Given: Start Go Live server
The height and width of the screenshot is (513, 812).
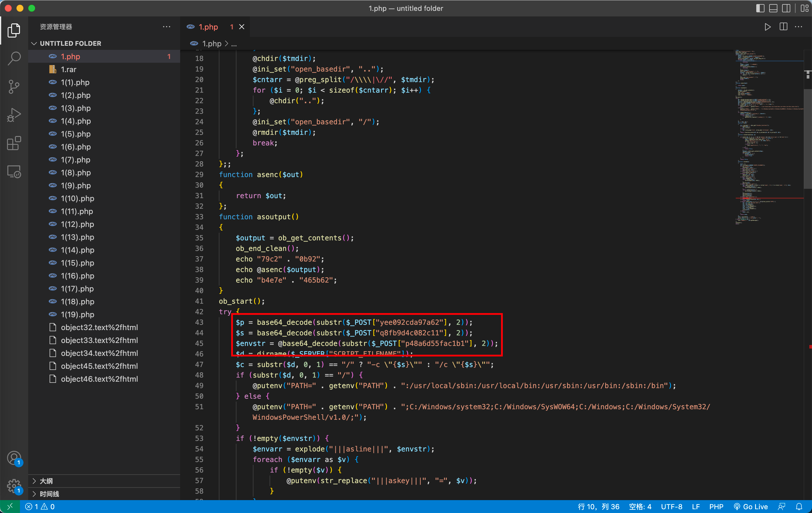Looking at the screenshot, I should click(751, 507).
